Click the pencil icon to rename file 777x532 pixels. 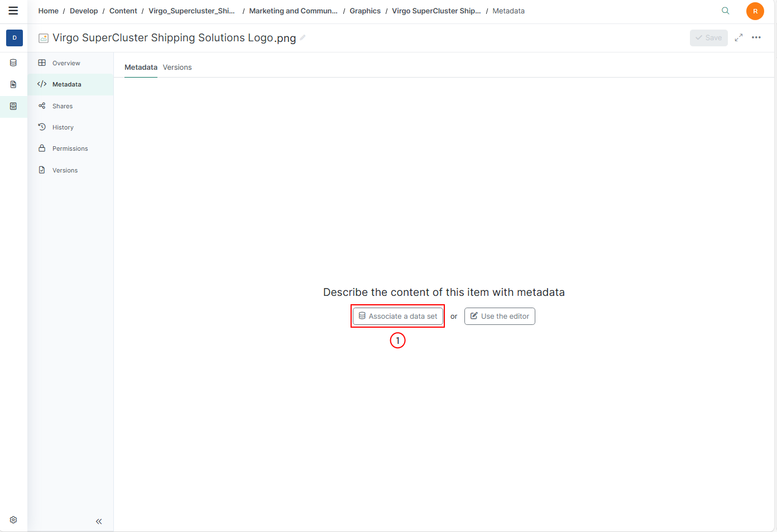[x=303, y=38]
